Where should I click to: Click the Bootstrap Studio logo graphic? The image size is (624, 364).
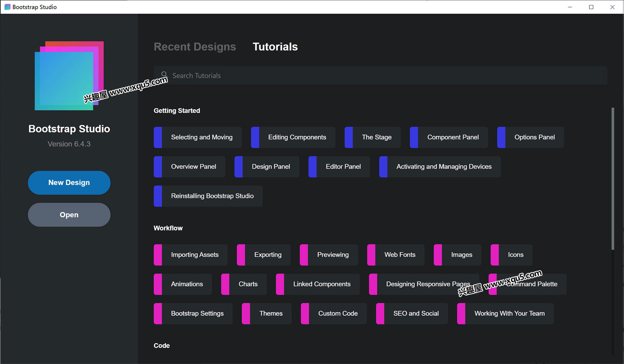pyautogui.click(x=69, y=76)
